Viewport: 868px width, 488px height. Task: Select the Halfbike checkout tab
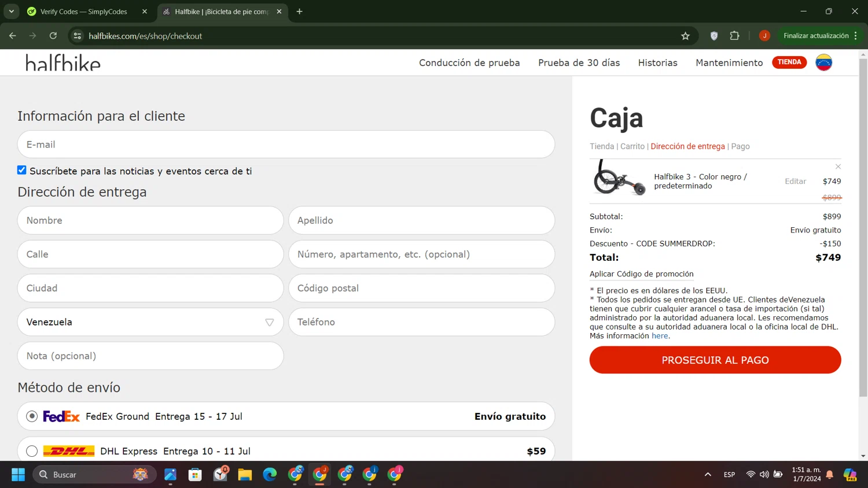(x=222, y=12)
